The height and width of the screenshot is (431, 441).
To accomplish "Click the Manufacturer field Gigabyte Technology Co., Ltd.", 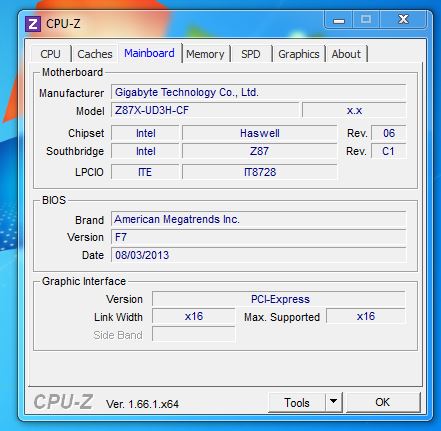I will tap(259, 92).
